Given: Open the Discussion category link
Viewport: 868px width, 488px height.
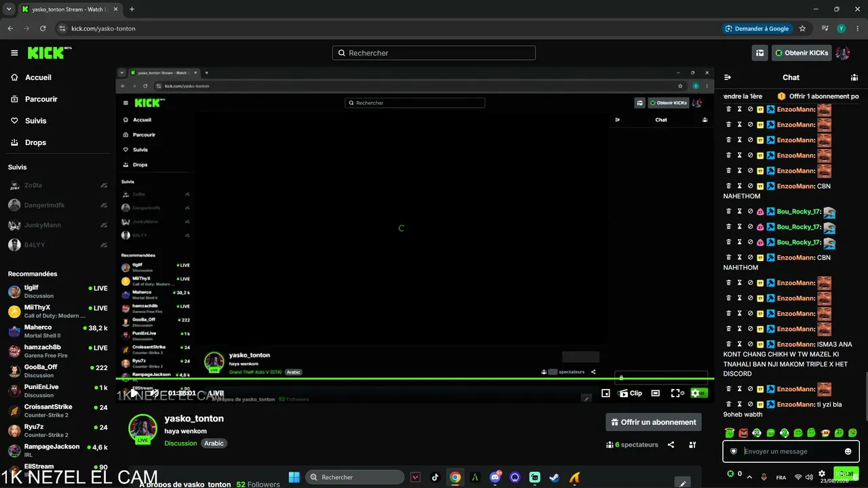Looking at the screenshot, I should [180, 443].
